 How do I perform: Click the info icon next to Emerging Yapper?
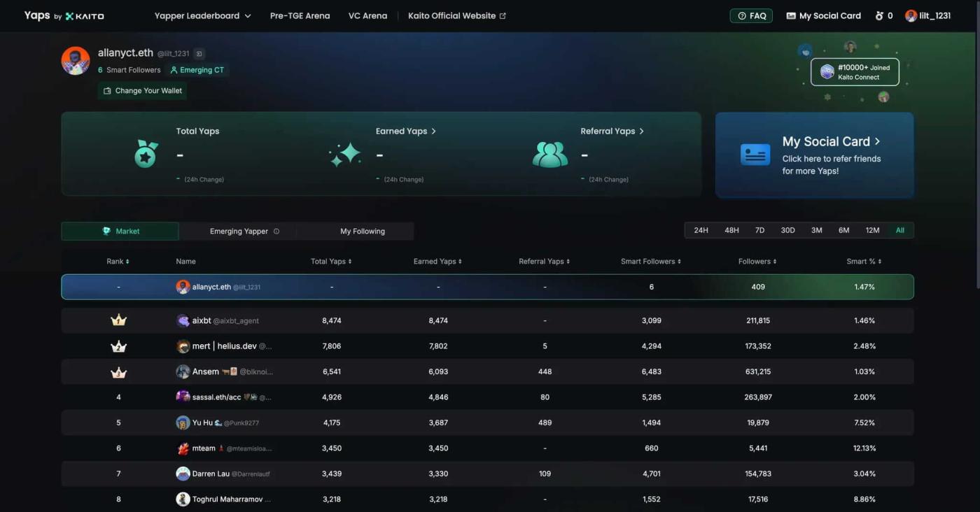point(276,232)
